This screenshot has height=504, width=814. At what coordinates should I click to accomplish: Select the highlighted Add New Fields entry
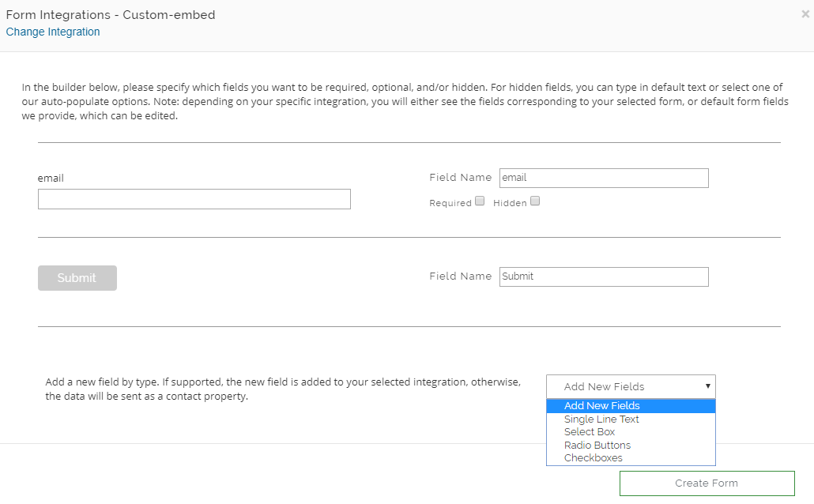click(x=601, y=405)
